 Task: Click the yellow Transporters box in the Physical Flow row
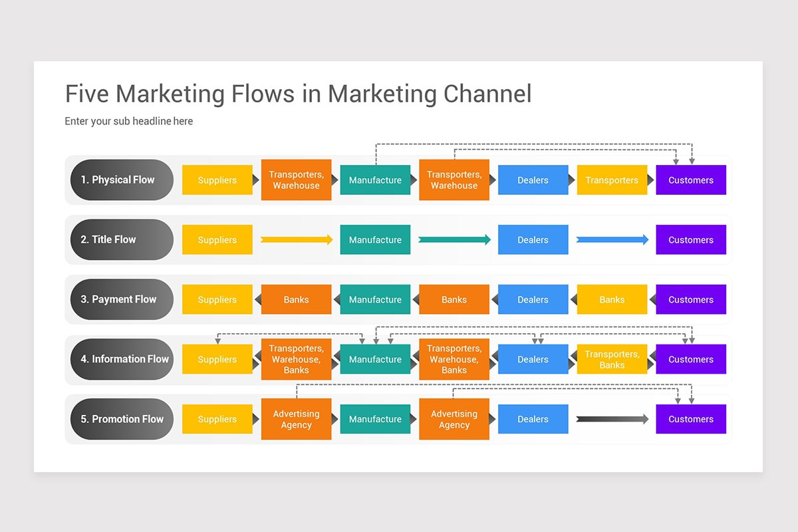click(x=612, y=180)
